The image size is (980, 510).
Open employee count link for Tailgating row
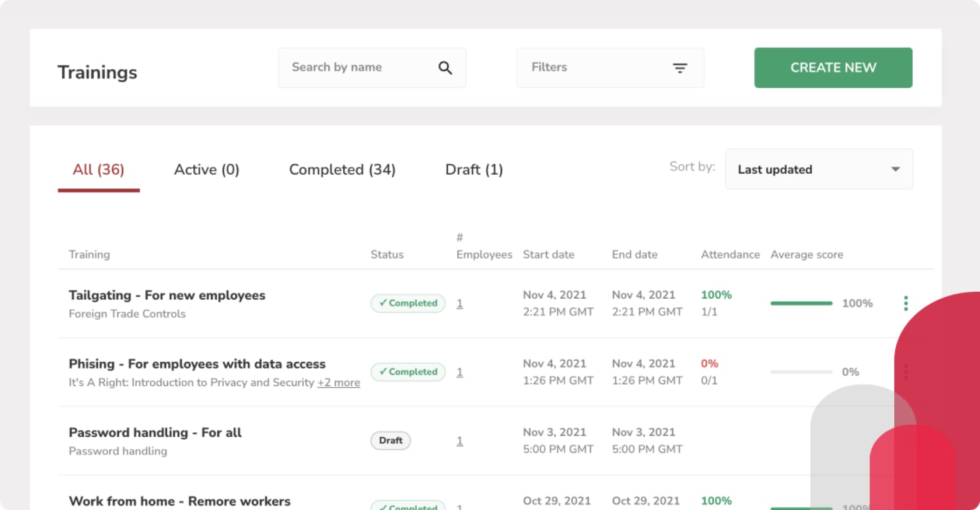(459, 303)
